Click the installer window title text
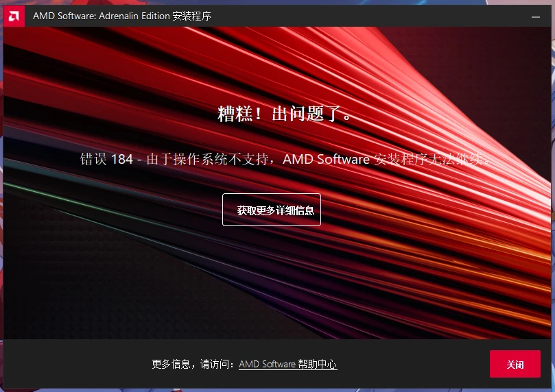This screenshot has height=392, width=555. [x=121, y=16]
